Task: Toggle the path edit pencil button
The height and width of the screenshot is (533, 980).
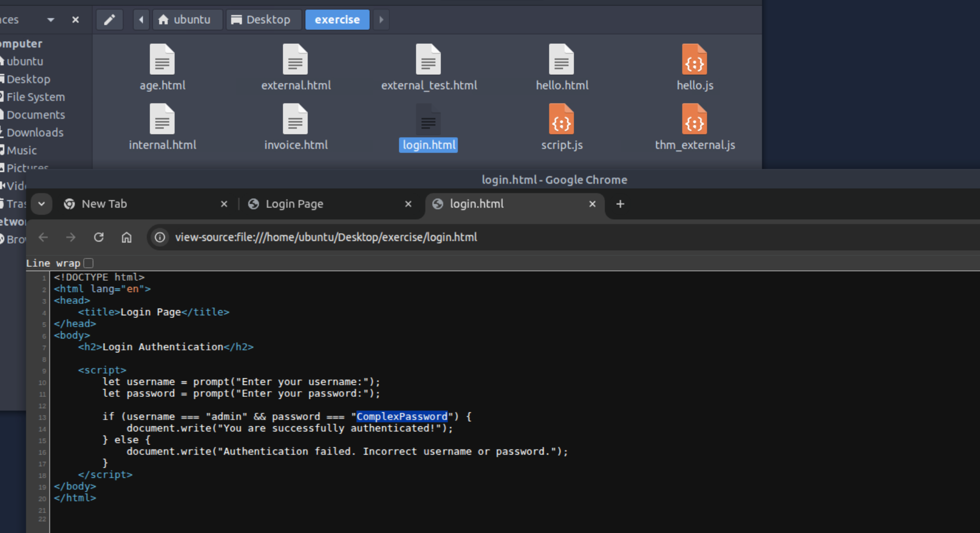Action: (109, 20)
